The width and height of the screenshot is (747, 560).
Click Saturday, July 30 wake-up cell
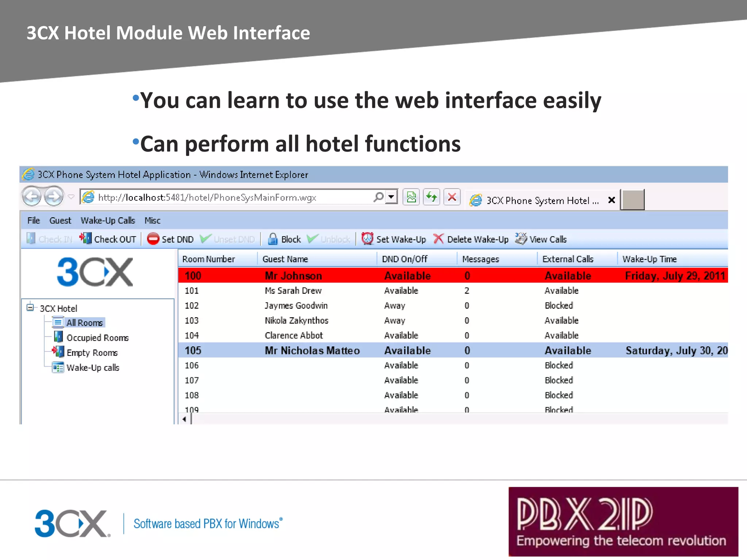677,350
